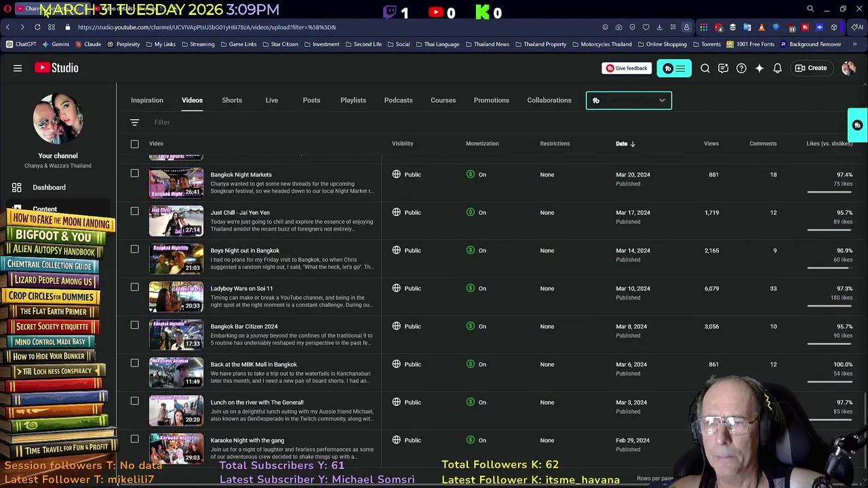
Task: Open the Streaming bookmark folder
Action: point(197,44)
